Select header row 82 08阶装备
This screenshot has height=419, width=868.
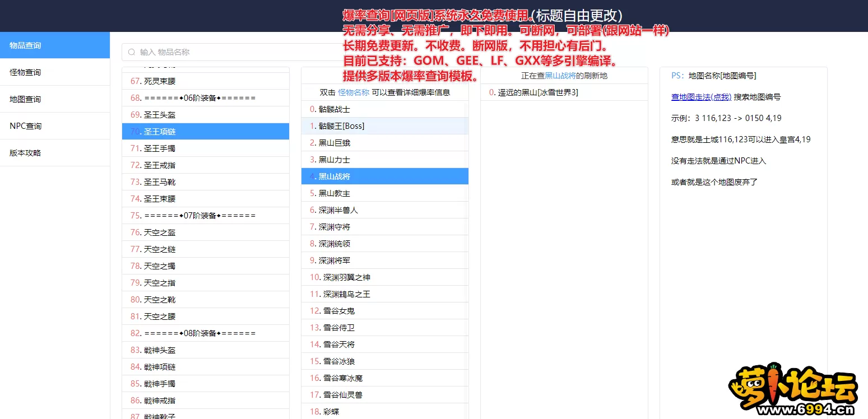[206, 333]
